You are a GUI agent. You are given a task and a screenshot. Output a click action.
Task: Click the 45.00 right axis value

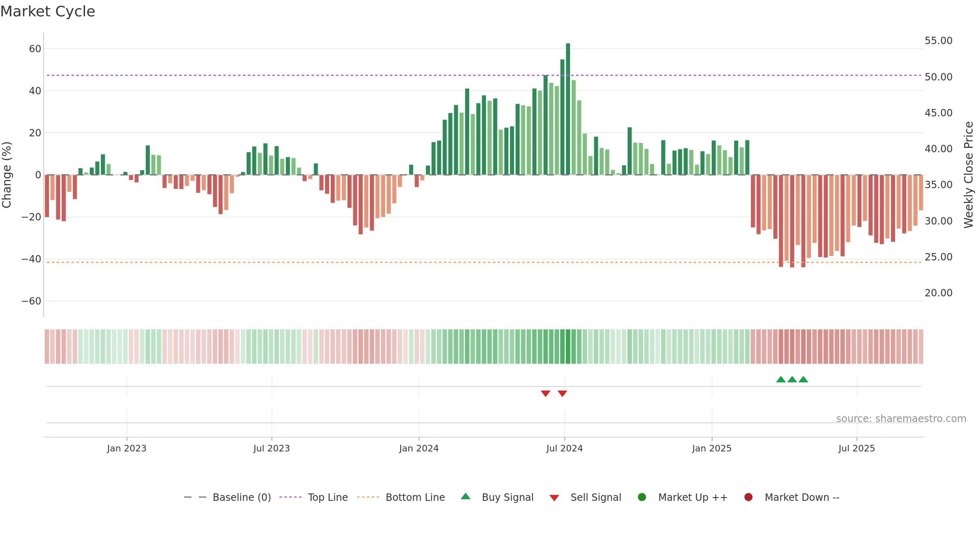pyautogui.click(x=938, y=113)
